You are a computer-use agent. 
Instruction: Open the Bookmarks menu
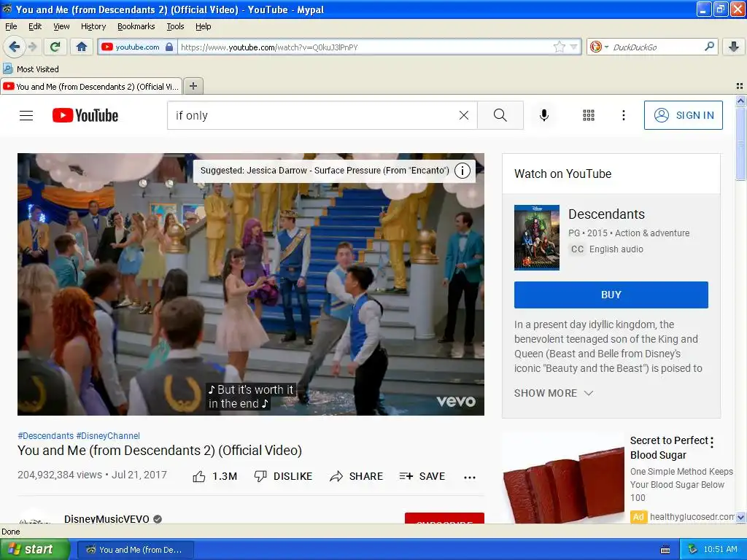coord(136,26)
